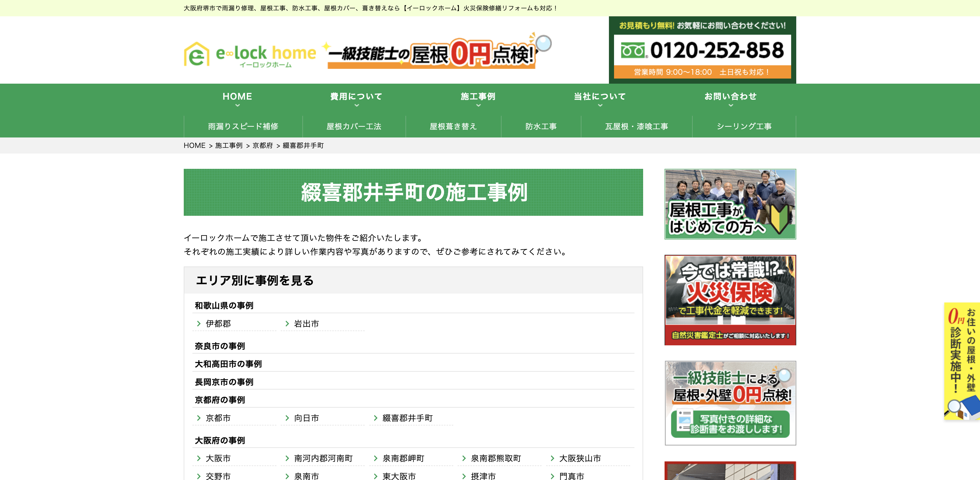Expand the 費用について menu chevron
980x480 pixels.
(x=357, y=106)
